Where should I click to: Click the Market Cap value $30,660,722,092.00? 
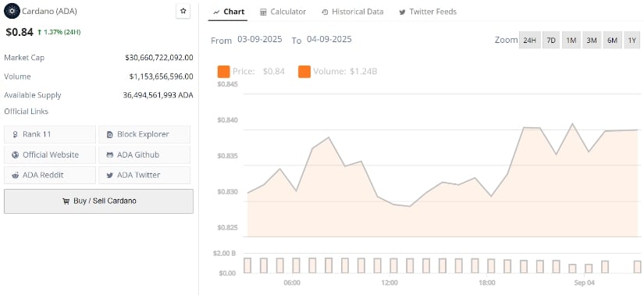click(159, 58)
